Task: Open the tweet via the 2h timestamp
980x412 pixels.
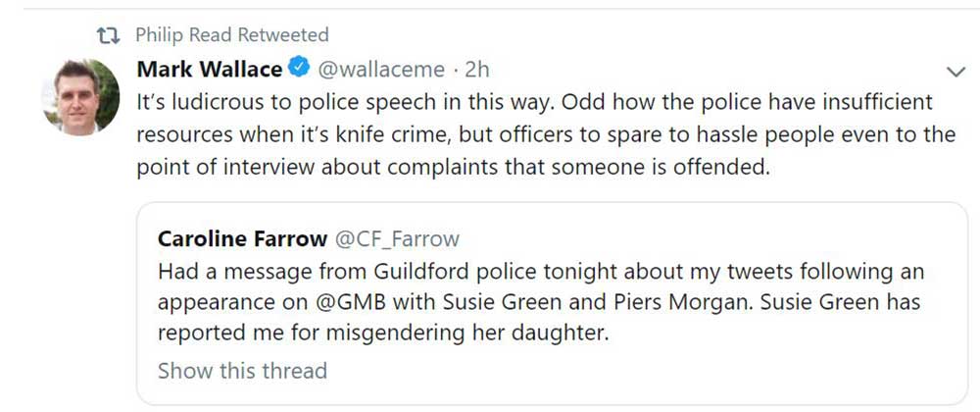Action: (x=476, y=70)
